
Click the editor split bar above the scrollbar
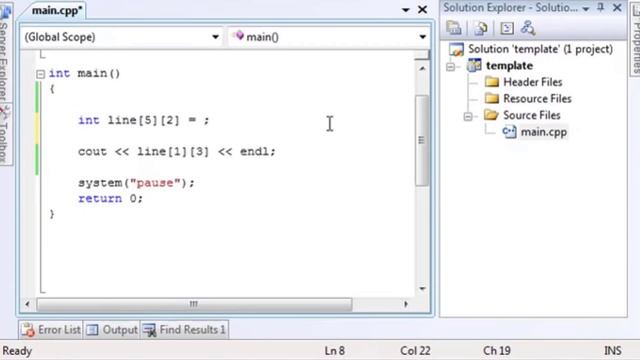tap(422, 55)
